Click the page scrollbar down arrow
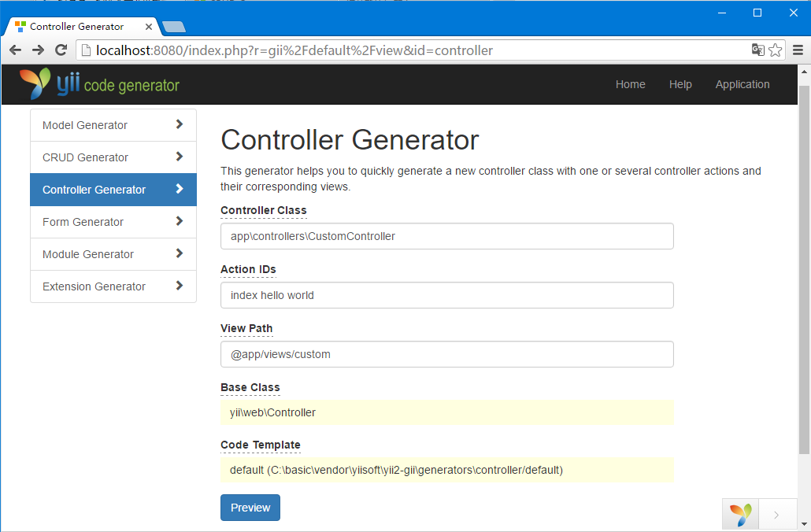Viewport: 811px width, 532px height. click(804, 523)
